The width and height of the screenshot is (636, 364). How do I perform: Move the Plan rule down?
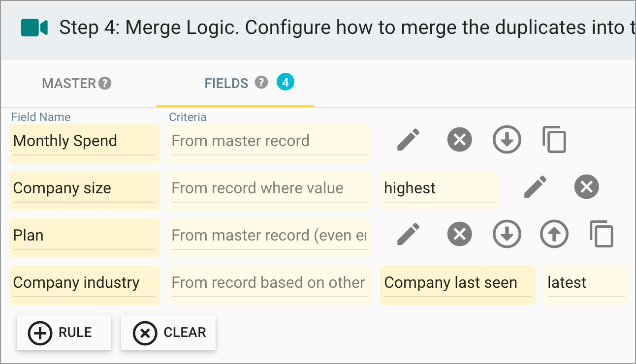pos(507,234)
